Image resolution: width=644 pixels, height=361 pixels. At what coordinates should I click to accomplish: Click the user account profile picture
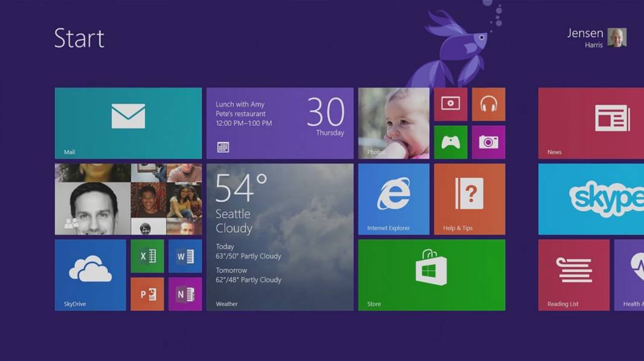617,38
